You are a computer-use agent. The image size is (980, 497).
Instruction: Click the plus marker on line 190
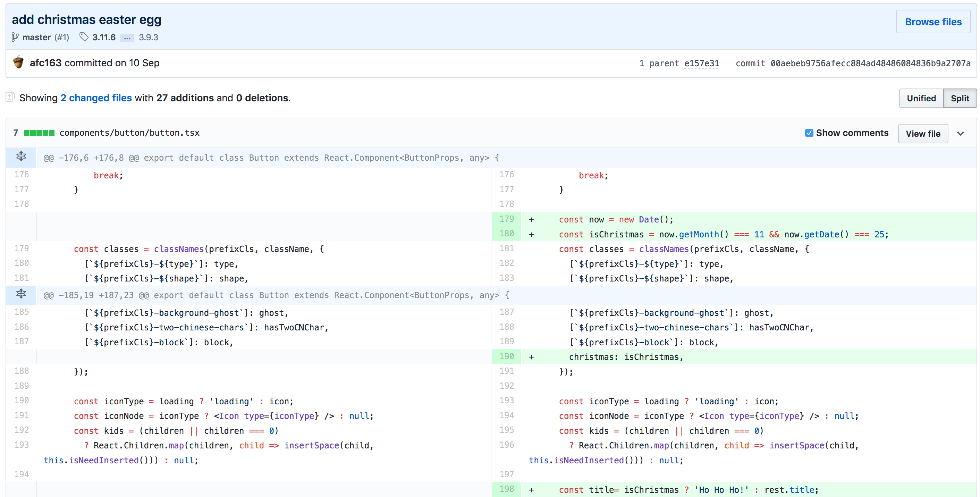pyautogui.click(x=531, y=357)
